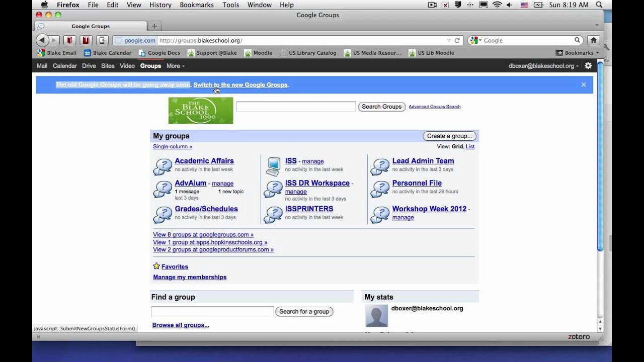The width and height of the screenshot is (644, 362).
Task: Open the Bookmarks menu in the menu bar
Action: [197, 5]
